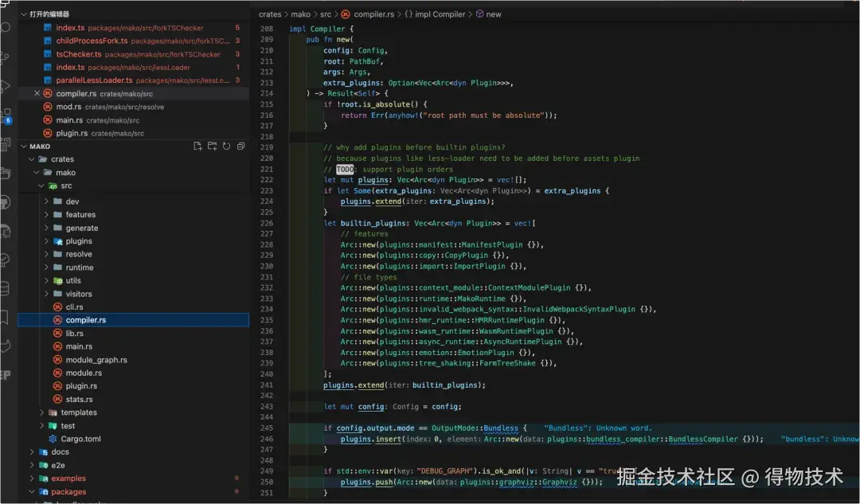Collapse the src folder

[41, 186]
